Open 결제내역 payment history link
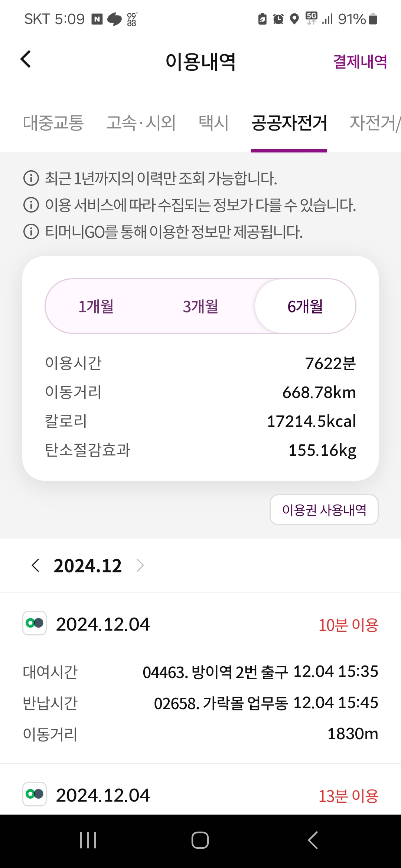This screenshot has height=868, width=401. click(360, 62)
